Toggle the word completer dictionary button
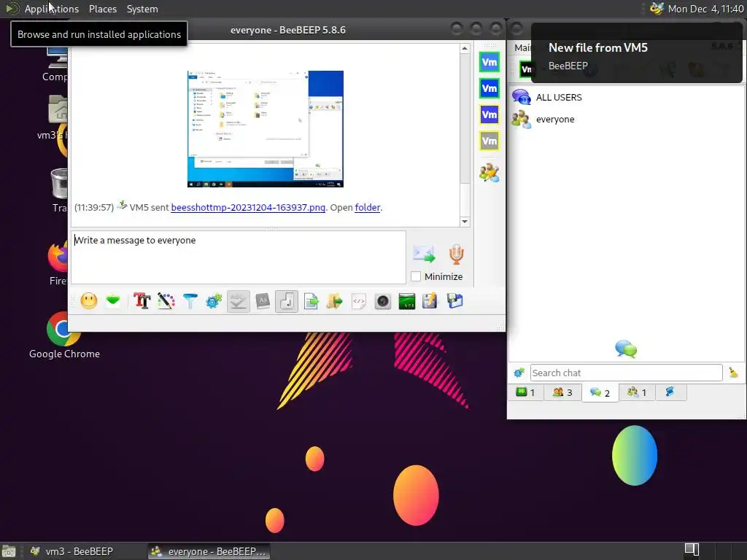Viewport: 747px width, 560px height. [x=263, y=301]
